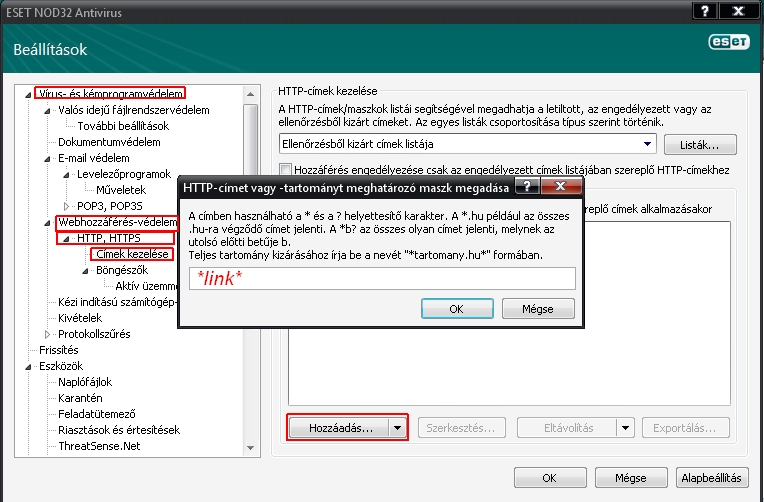Select Karantén tree item
The height and width of the screenshot is (502, 764).
click(x=80, y=398)
